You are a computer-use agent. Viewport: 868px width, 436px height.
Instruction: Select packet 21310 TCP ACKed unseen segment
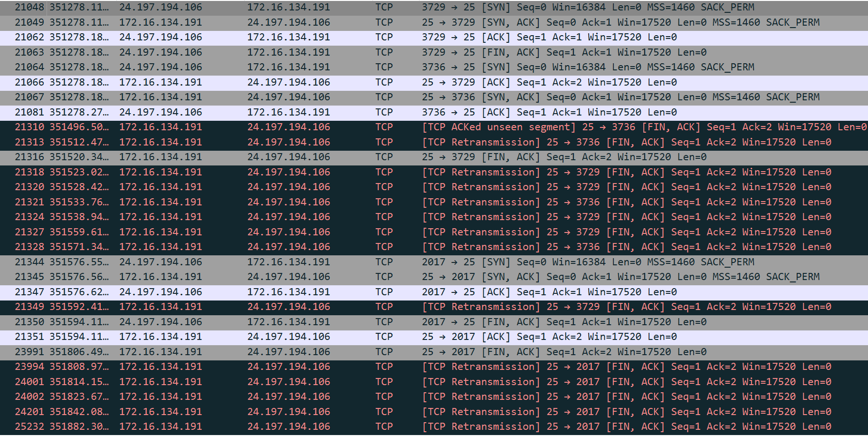(x=434, y=127)
